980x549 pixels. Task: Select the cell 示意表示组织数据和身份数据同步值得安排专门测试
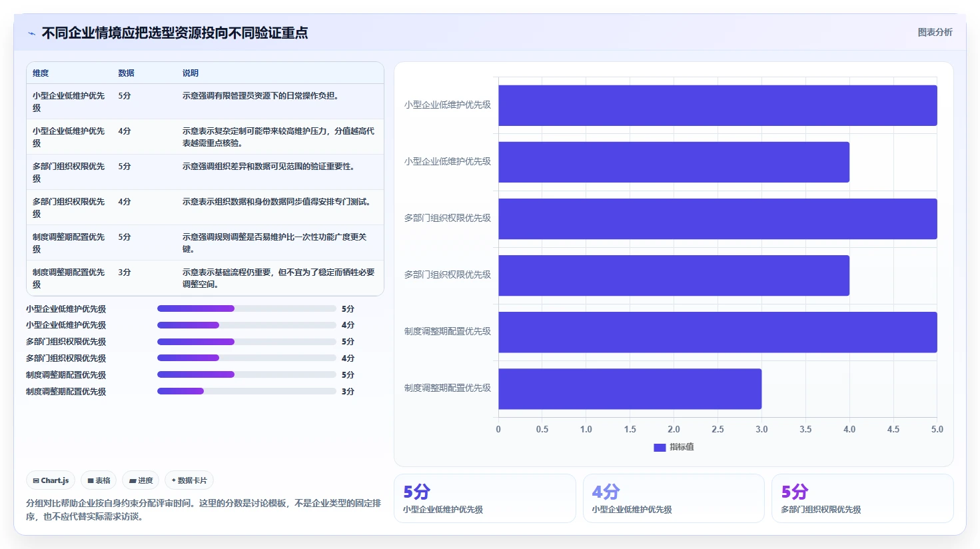[x=280, y=207]
